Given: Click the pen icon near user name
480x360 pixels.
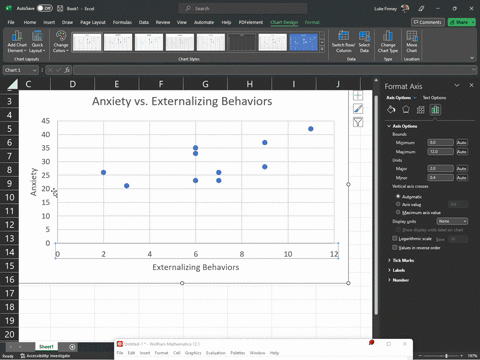Looking at the screenshot, I should coord(421,8).
